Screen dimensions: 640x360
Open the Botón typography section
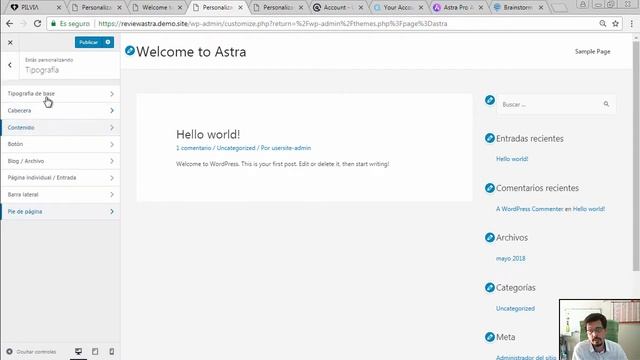coord(61,144)
